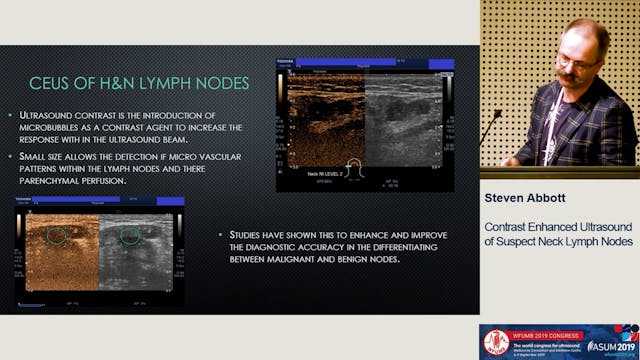The width and height of the screenshot is (640, 360).
Task: Click the WFUMB 2019 Congress banner
Action: (x=560, y=342)
